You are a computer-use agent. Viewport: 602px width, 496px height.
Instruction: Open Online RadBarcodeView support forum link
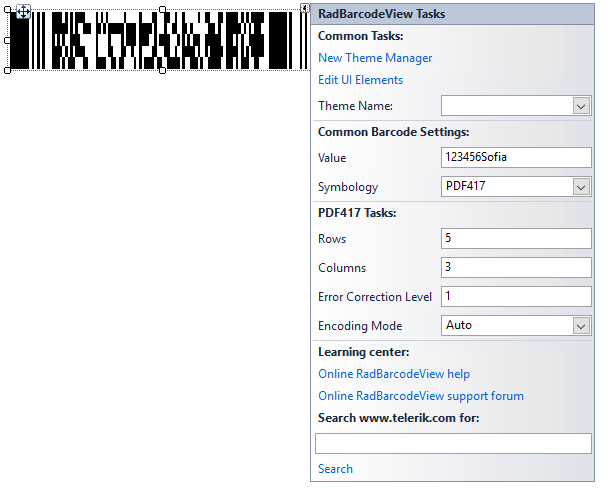tap(421, 396)
